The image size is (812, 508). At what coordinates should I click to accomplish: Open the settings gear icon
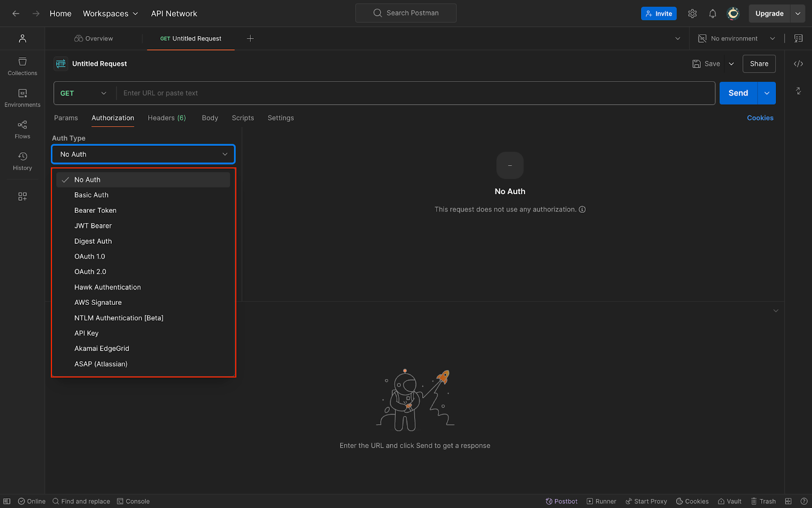[x=692, y=14]
